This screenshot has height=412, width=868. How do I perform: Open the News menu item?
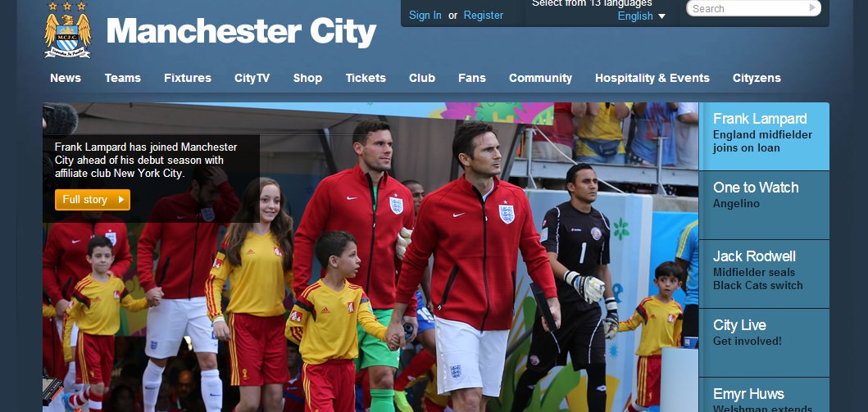click(66, 78)
